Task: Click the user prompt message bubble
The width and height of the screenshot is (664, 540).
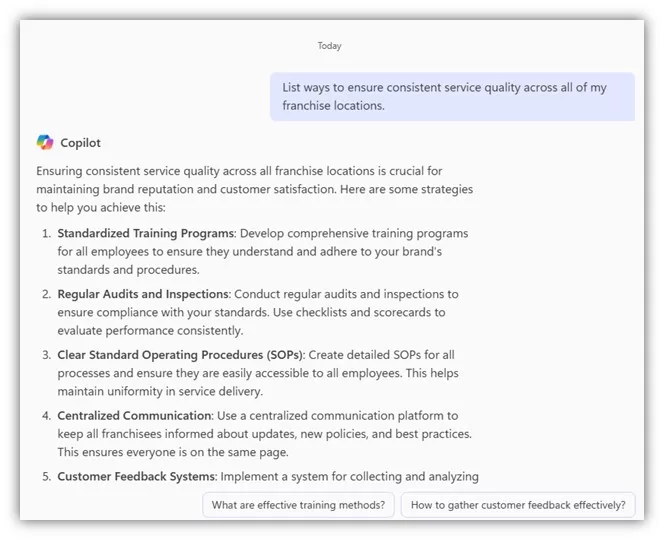Action: tap(452, 97)
